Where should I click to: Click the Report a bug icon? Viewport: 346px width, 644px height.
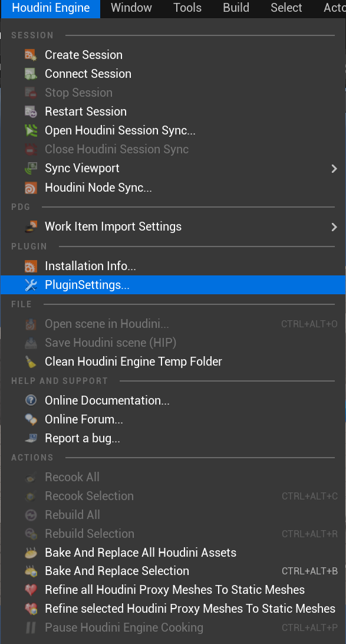click(x=31, y=438)
